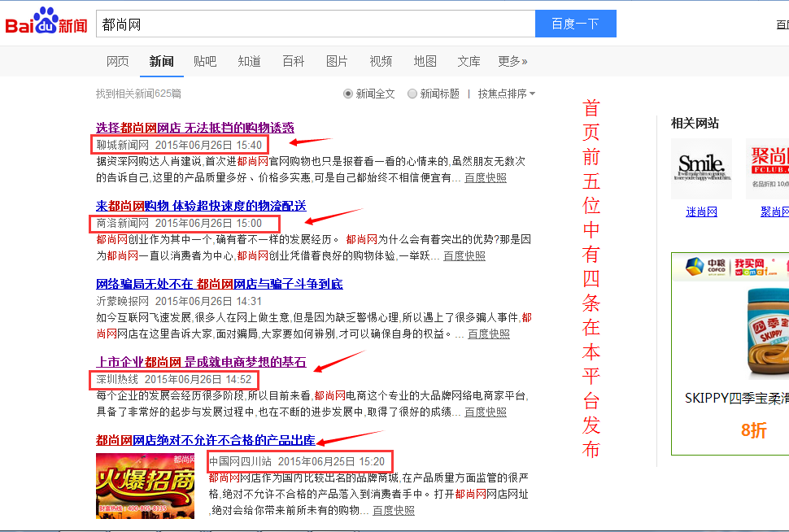Open the 图片 search tab

[337, 61]
